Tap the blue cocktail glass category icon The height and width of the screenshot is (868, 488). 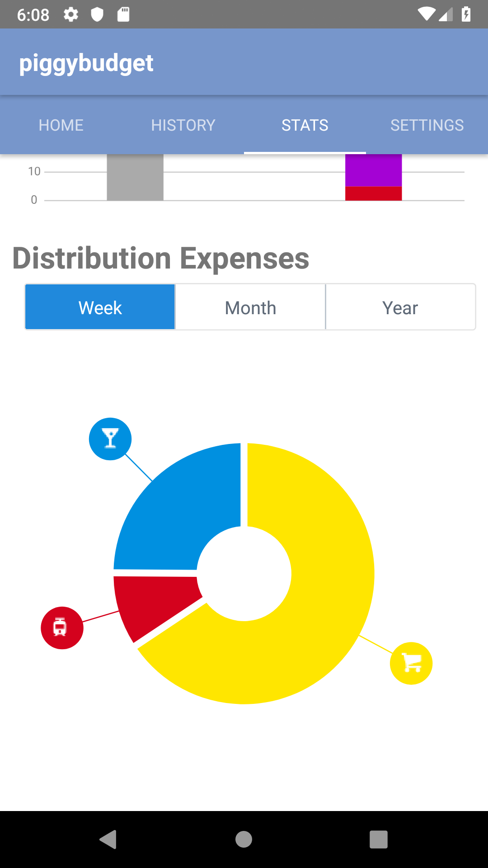[110, 439]
